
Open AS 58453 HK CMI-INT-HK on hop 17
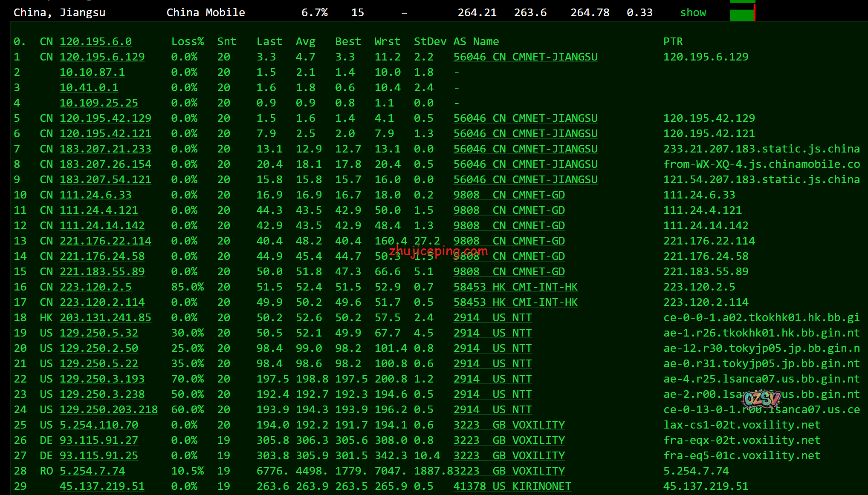tap(515, 302)
